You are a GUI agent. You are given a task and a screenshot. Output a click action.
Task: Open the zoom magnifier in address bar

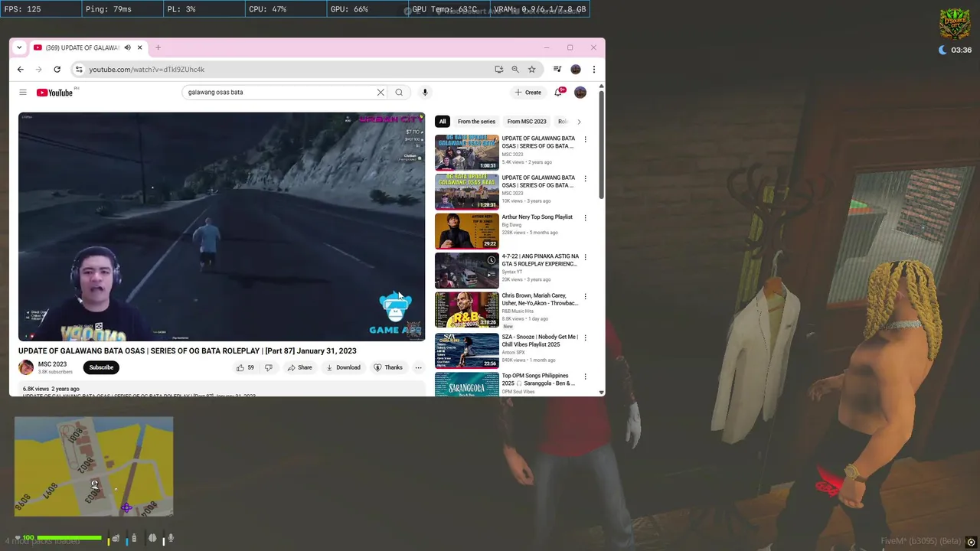[x=515, y=69]
